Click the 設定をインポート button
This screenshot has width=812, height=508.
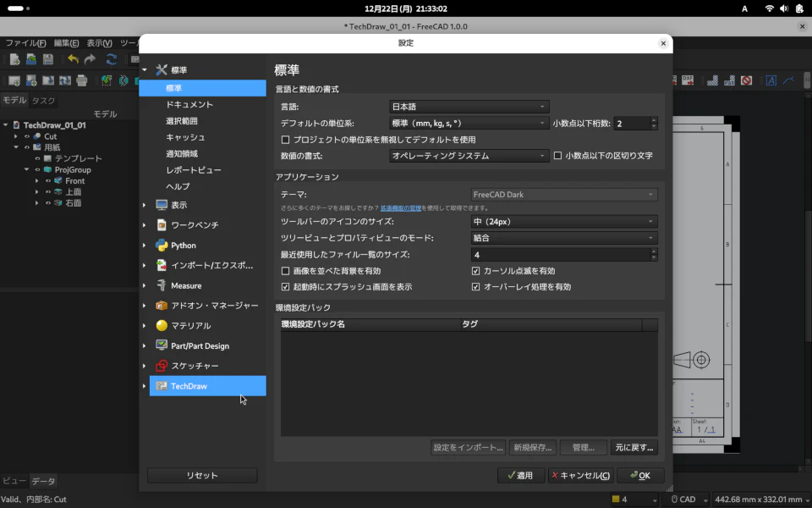[x=468, y=447]
